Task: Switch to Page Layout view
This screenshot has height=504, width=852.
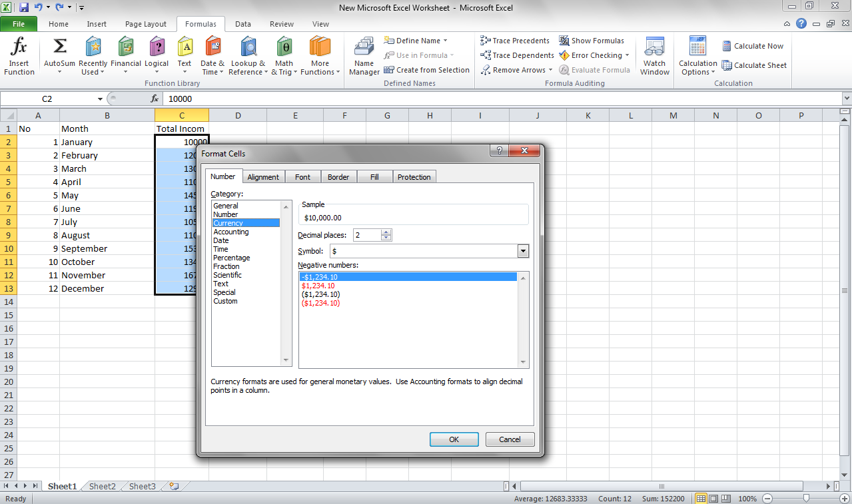Action: pyautogui.click(x=712, y=498)
